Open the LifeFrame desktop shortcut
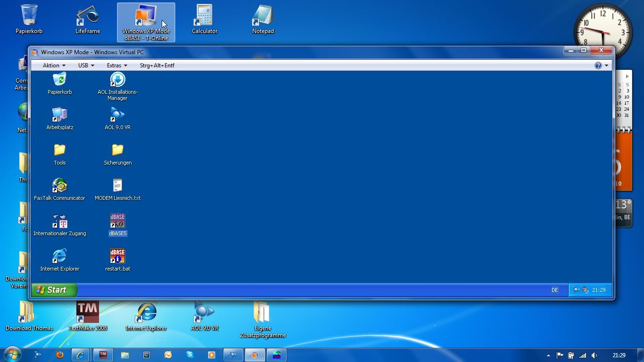644x362 pixels. pyautogui.click(x=88, y=16)
